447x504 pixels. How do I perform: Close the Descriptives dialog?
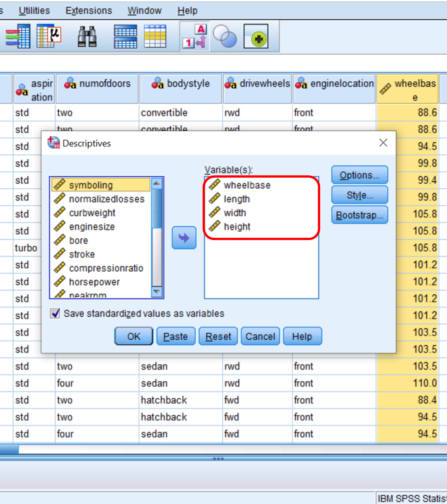pyautogui.click(x=383, y=143)
